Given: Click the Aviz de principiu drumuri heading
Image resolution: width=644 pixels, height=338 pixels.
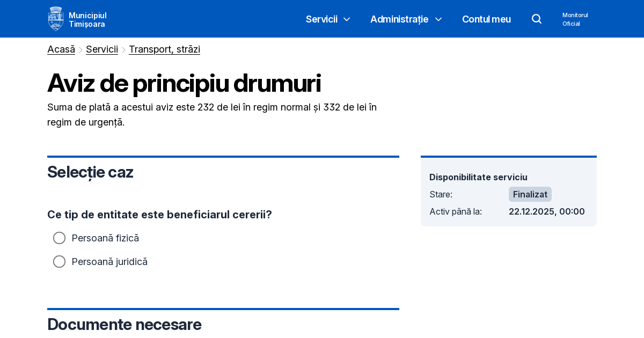Looking at the screenshot, I should tap(184, 83).
